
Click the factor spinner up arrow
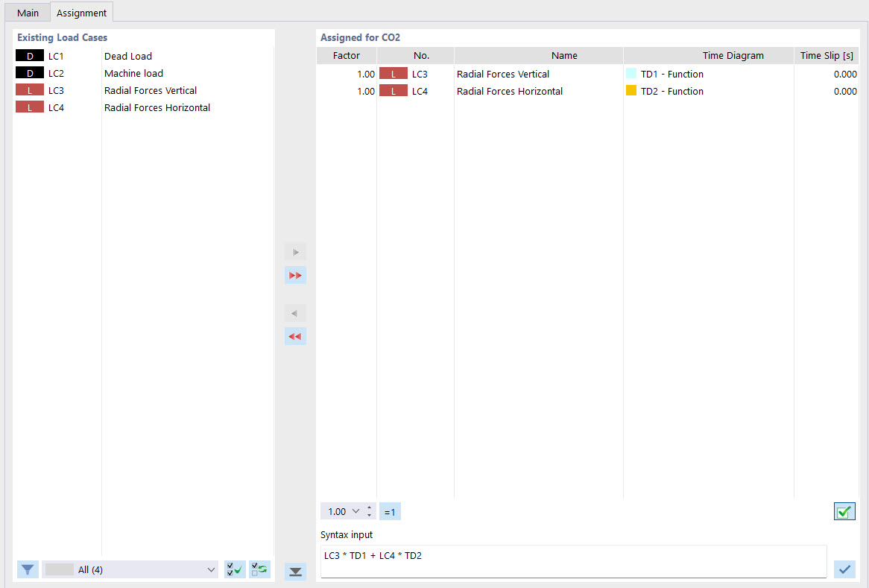pyautogui.click(x=369, y=508)
